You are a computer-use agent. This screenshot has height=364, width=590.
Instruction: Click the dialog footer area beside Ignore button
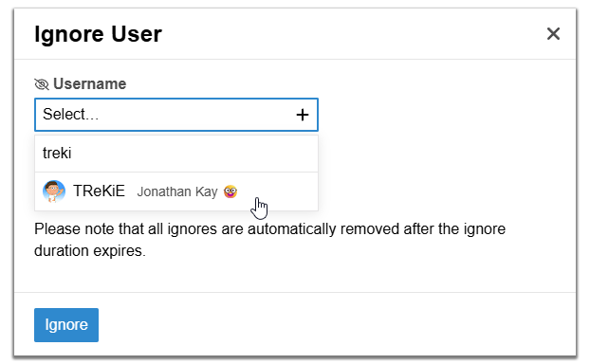(x=335, y=325)
